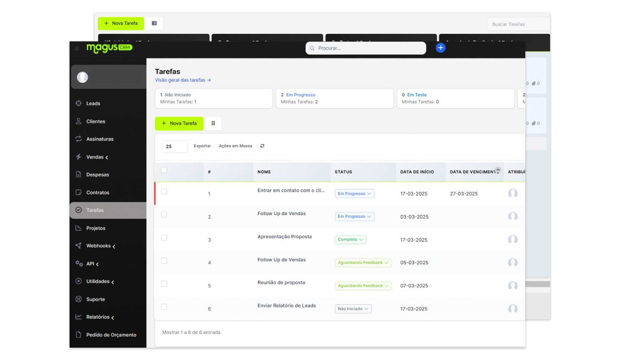Screen dimensions: 644x362
Task: Click the Procurar search field
Action: pyautogui.click(x=366, y=48)
